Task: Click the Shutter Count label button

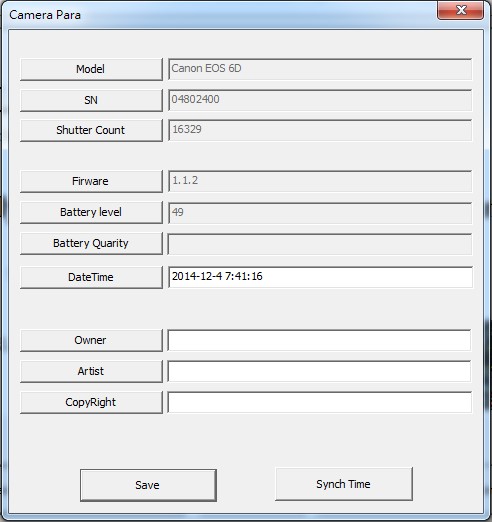Action: (91, 130)
